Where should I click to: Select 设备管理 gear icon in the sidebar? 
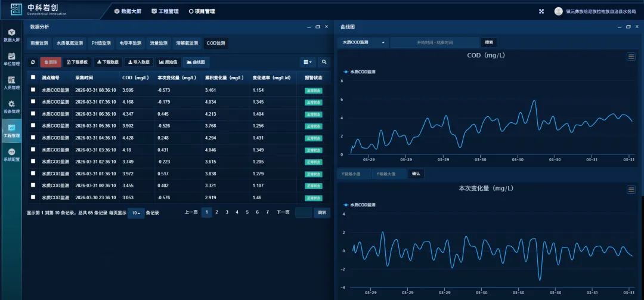(x=11, y=107)
